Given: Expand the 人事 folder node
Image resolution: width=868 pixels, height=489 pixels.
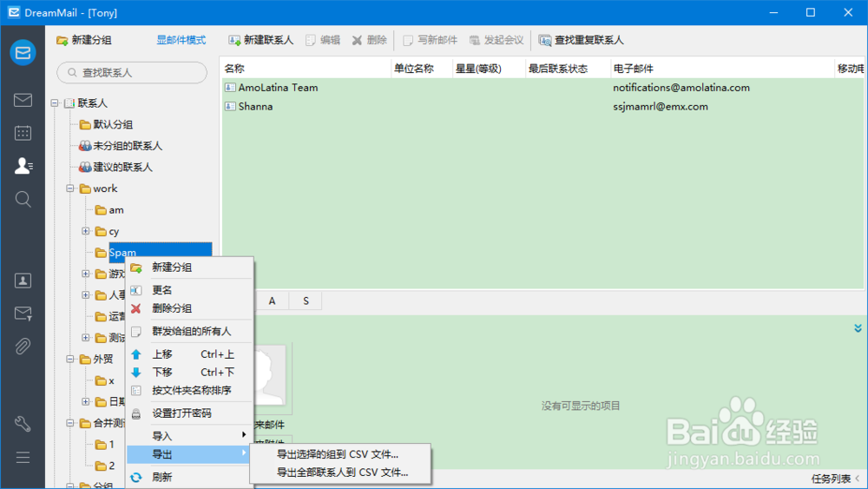Looking at the screenshot, I should click(x=86, y=295).
